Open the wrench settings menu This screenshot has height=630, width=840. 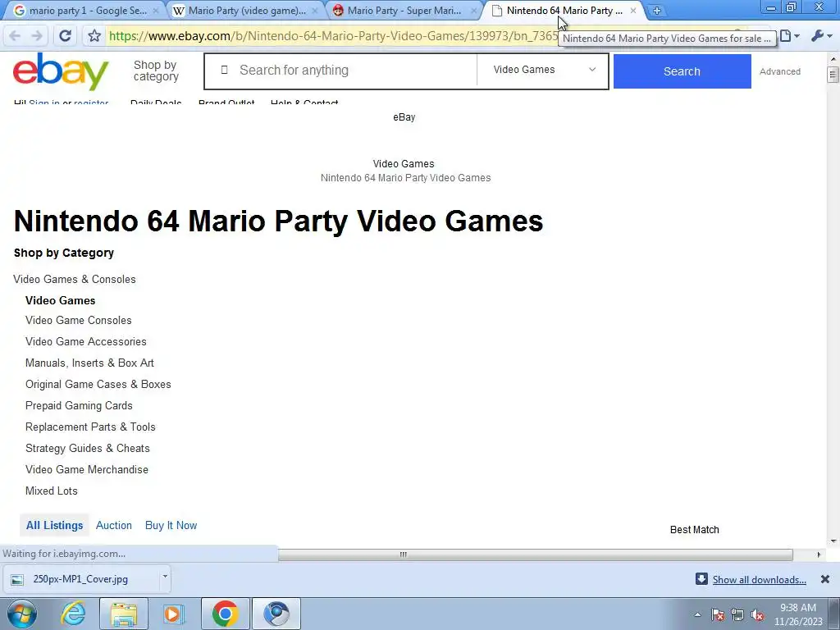(x=820, y=36)
